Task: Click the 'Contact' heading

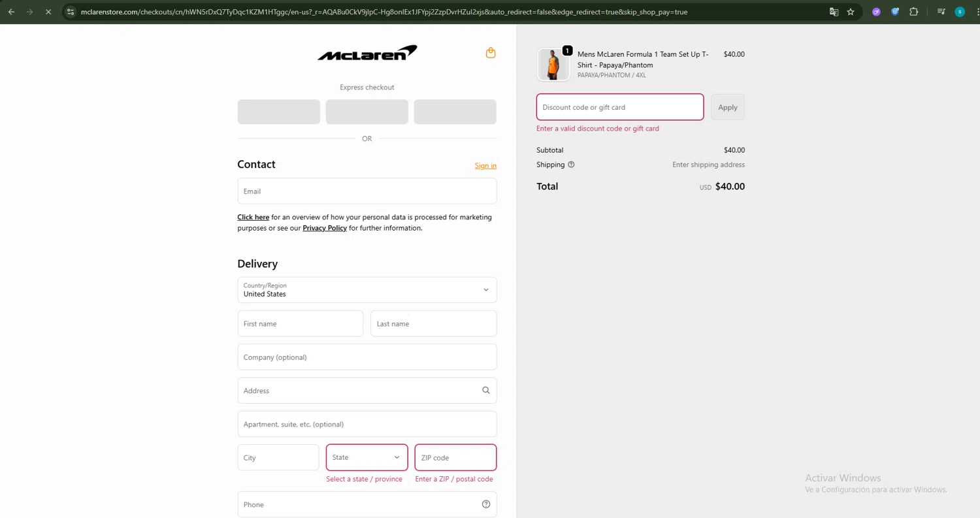Action: (256, 165)
